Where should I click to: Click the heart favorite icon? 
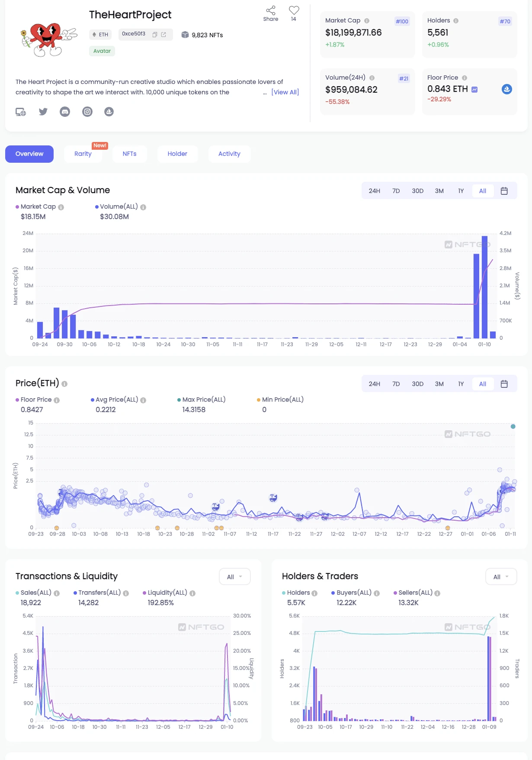[x=294, y=10]
